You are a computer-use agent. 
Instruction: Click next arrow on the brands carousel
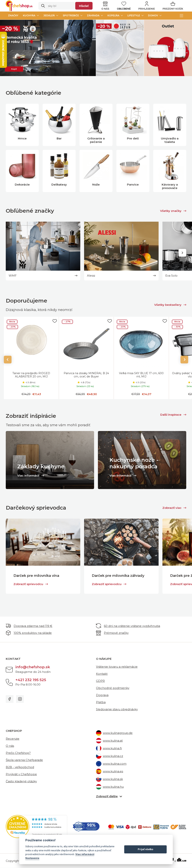point(182,252)
